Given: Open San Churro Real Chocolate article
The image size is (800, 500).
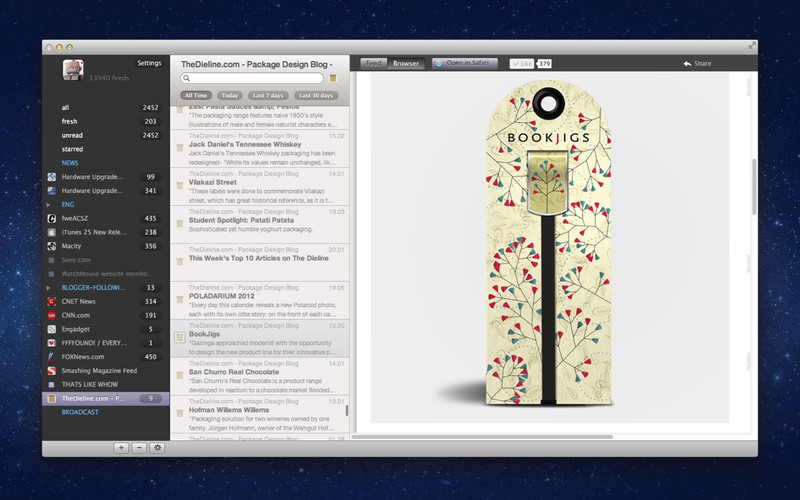Looking at the screenshot, I should pyautogui.click(x=260, y=377).
